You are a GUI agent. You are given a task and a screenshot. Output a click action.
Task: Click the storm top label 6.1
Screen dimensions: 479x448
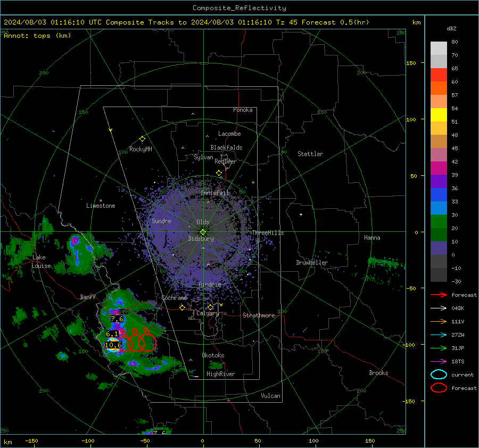pos(112,334)
